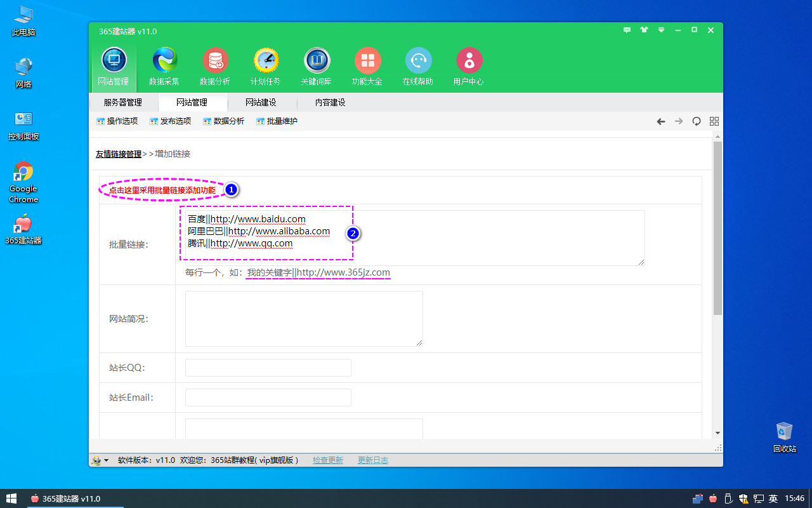Open Windows Security shield tray icon
This screenshot has height=508, width=812.
click(743, 498)
